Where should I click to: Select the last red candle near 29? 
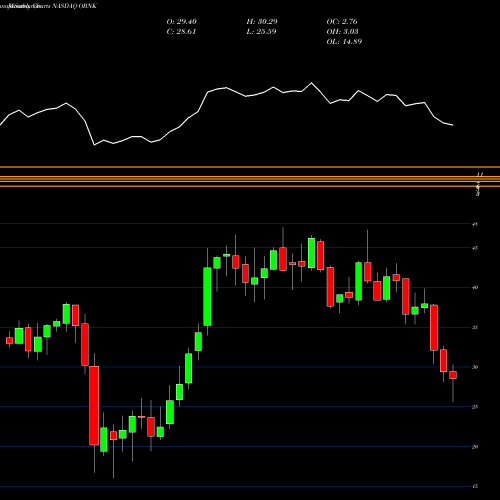pyautogui.click(x=453, y=375)
